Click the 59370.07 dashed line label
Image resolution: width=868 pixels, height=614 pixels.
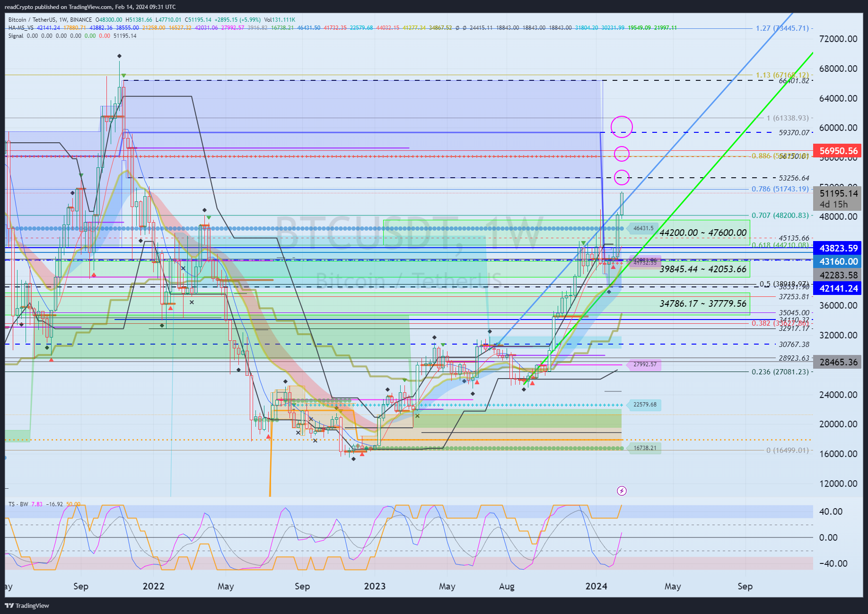tap(794, 133)
